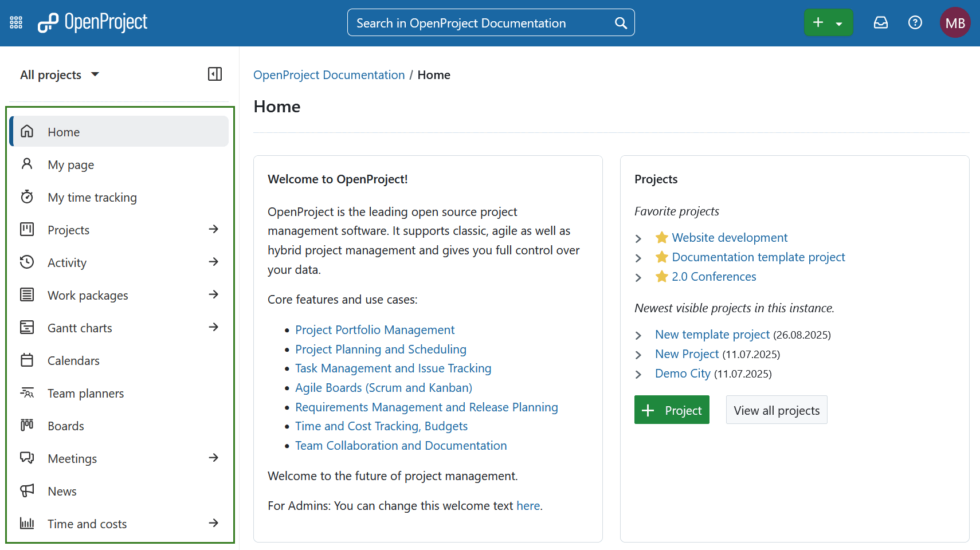
Task: Open the green plus button dropdown arrow
Action: (x=840, y=22)
